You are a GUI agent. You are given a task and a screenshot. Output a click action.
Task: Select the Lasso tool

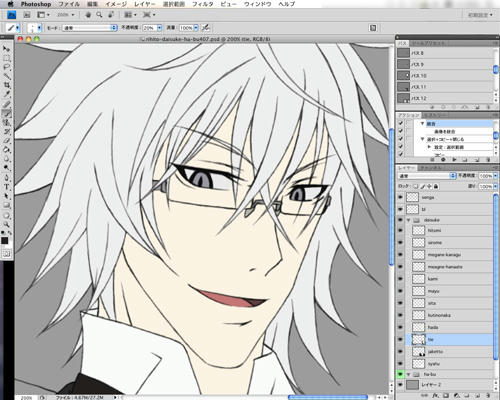[x=6, y=67]
